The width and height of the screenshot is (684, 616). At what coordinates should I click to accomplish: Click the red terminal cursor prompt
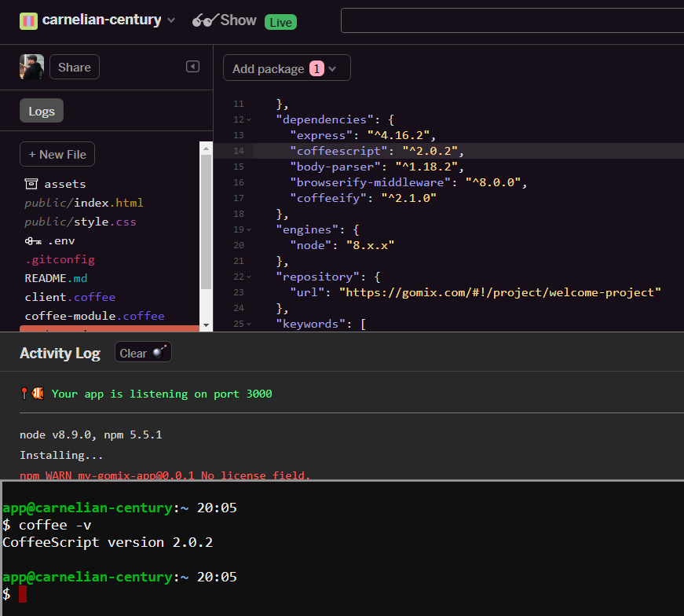pos(23,594)
